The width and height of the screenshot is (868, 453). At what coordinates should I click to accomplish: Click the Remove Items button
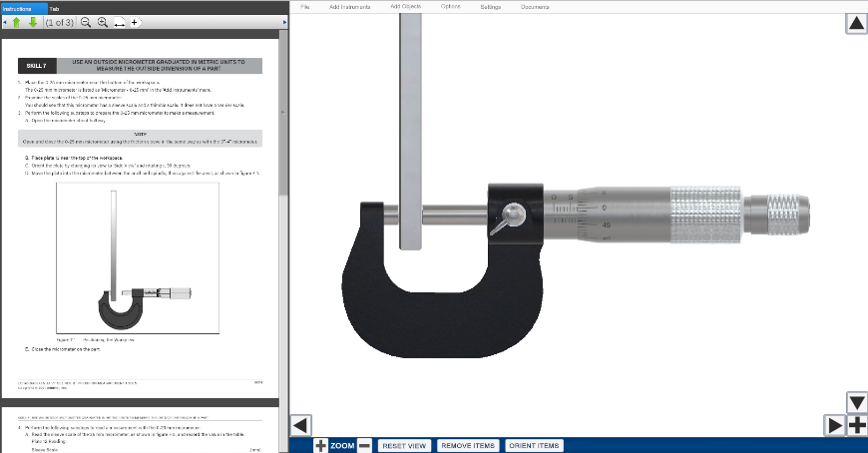(468, 445)
